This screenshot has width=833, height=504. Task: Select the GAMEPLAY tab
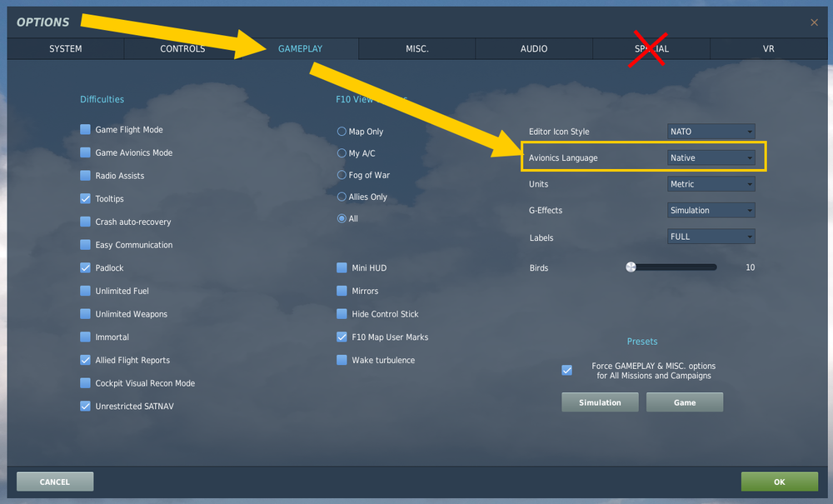pyautogui.click(x=300, y=49)
